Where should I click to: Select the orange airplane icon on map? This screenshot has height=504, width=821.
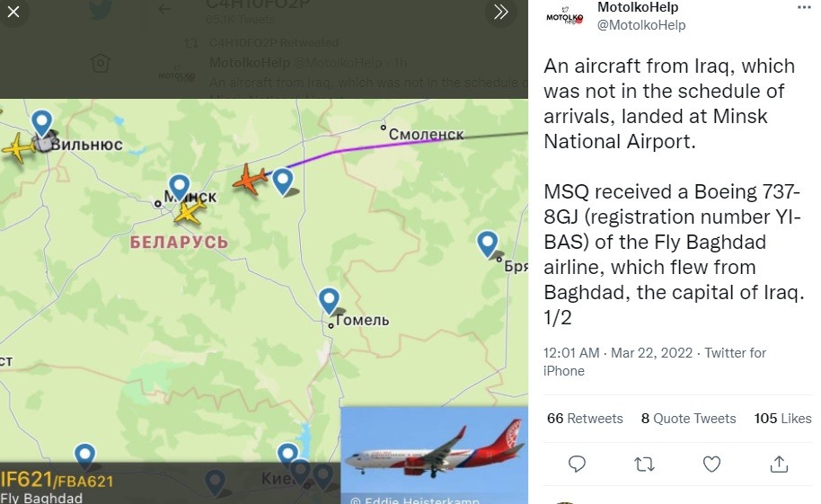tap(250, 180)
